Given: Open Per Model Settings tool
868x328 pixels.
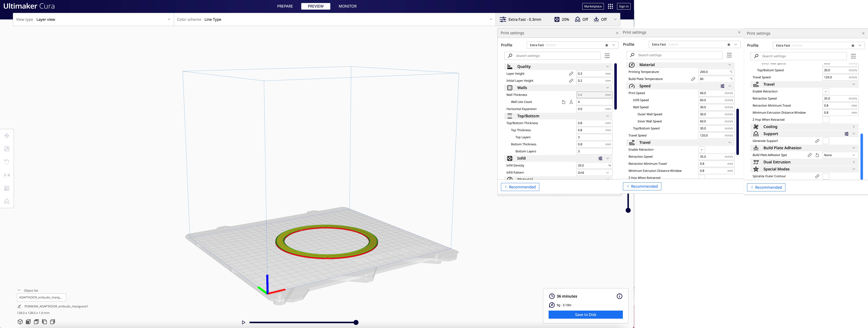Looking at the screenshot, I should [7, 188].
